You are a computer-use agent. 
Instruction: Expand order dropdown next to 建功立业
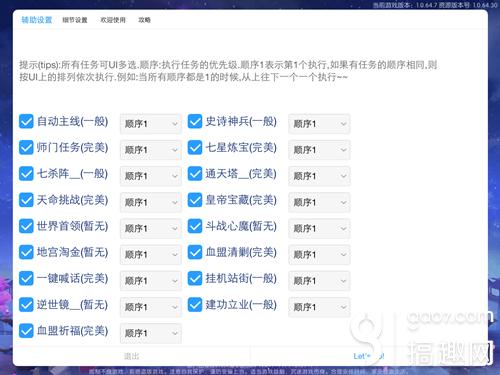pyautogui.click(x=319, y=307)
